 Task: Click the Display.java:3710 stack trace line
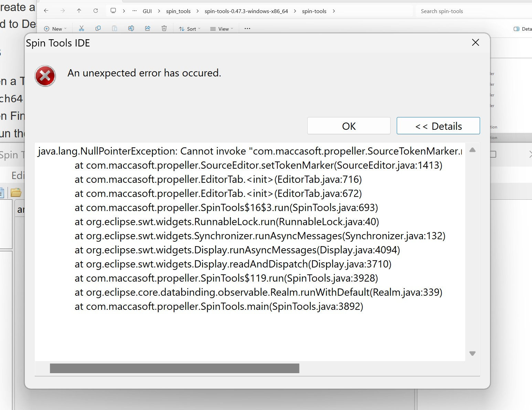point(233,264)
